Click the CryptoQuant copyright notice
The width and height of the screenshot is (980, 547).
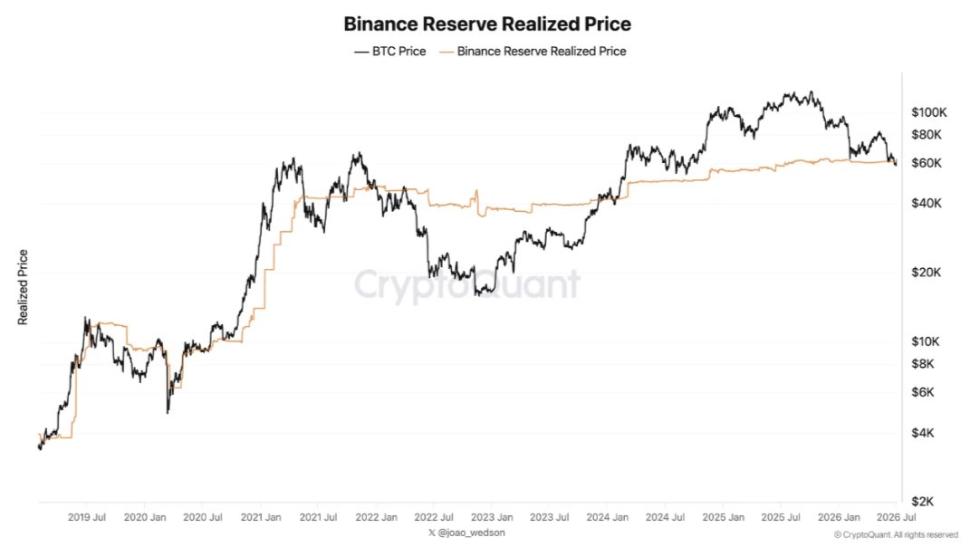pyautogui.click(x=896, y=535)
